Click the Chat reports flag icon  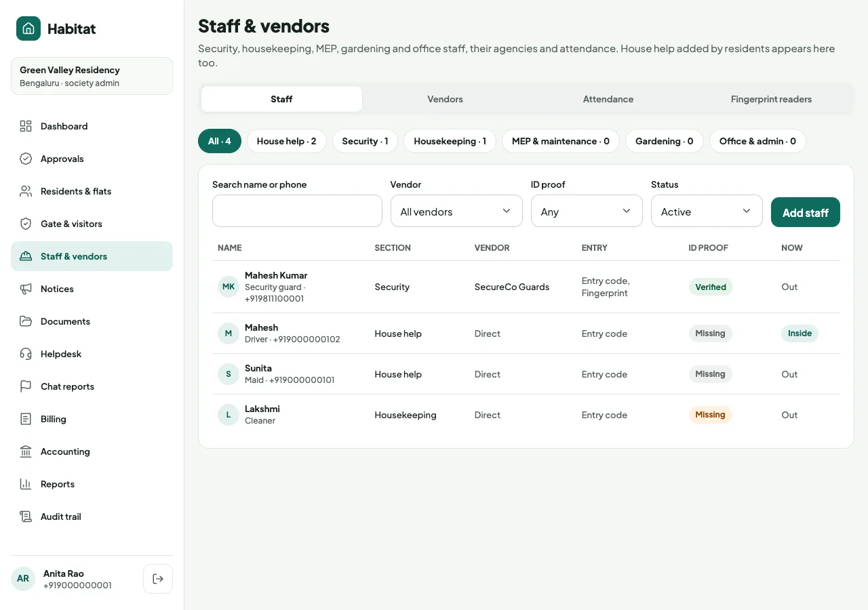click(x=26, y=386)
